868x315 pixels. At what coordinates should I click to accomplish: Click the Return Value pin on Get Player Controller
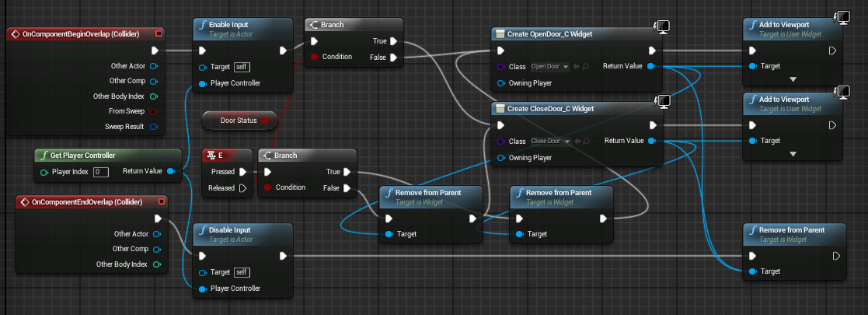click(170, 171)
